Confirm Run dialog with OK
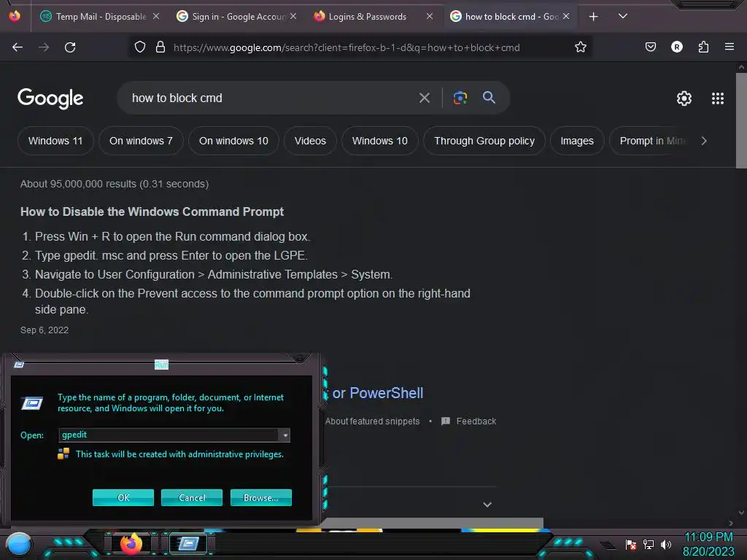The height and width of the screenshot is (560, 747). coord(123,497)
